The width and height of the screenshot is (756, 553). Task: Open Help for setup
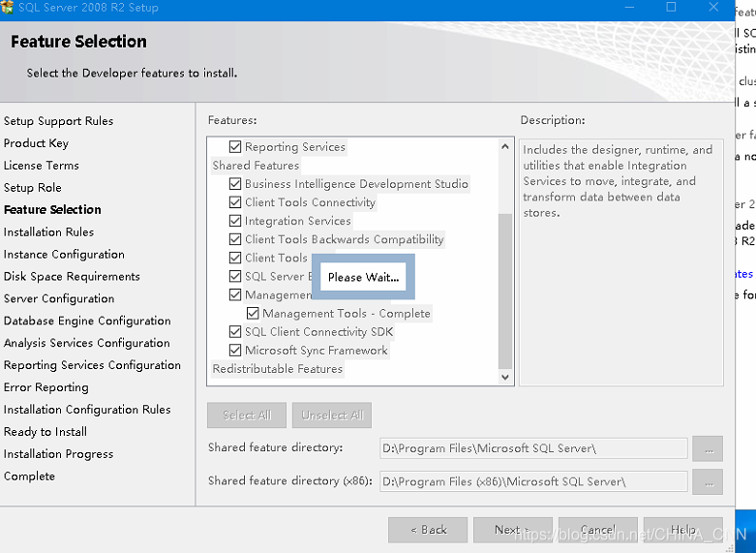[683, 530]
